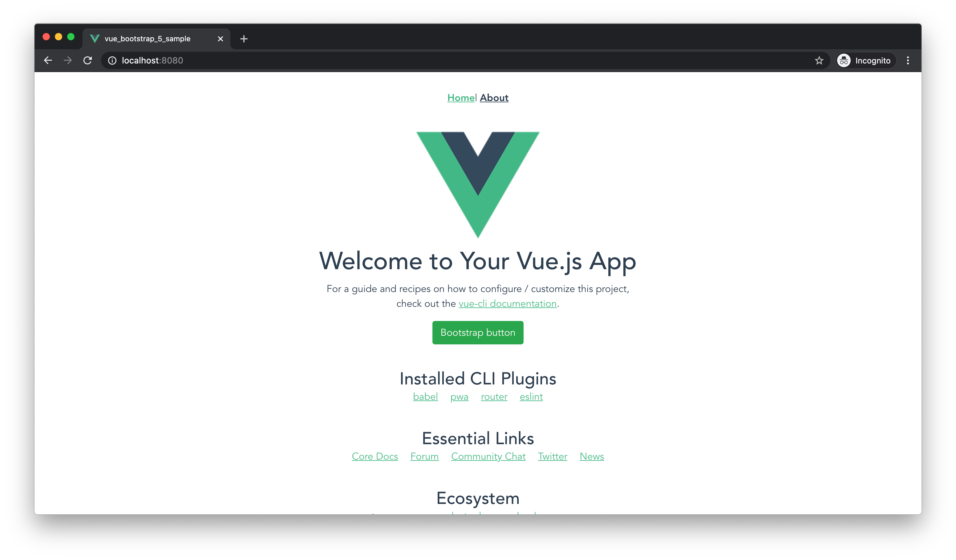Viewport: 956px width, 560px height.
Task: Click the browser refresh icon
Action: (89, 61)
